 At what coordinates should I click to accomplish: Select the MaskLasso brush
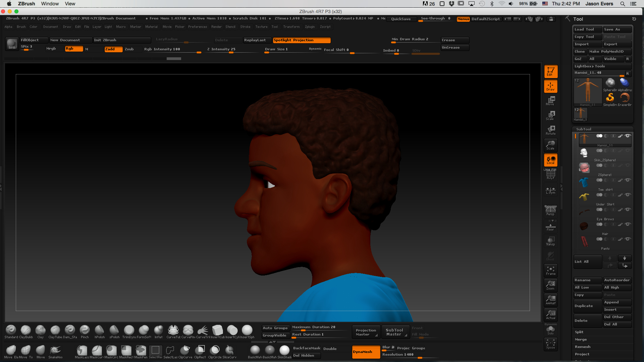82,352
